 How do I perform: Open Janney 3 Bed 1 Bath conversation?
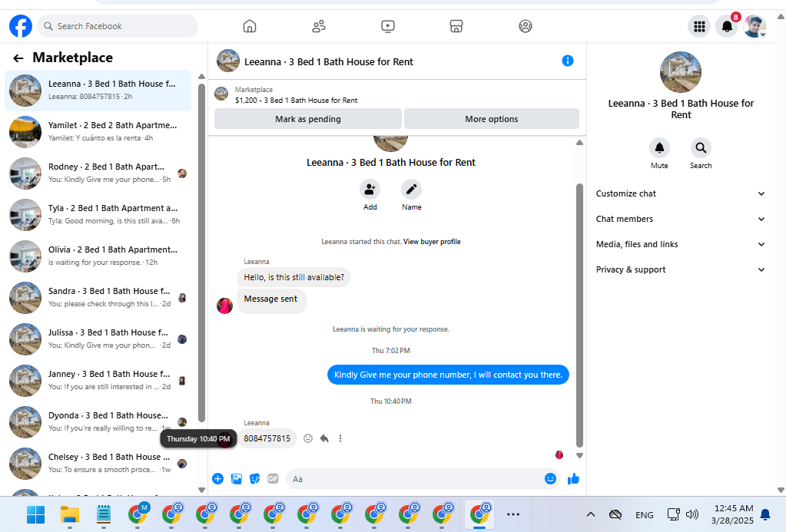(98, 381)
